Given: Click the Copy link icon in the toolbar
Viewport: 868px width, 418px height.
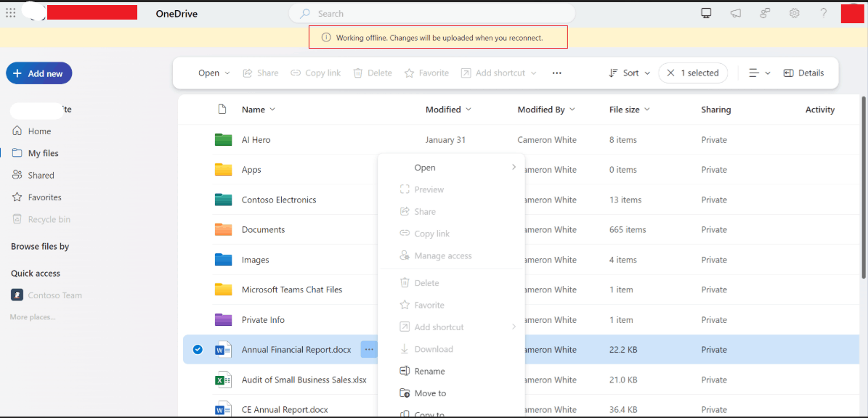Looking at the screenshot, I should 315,73.
